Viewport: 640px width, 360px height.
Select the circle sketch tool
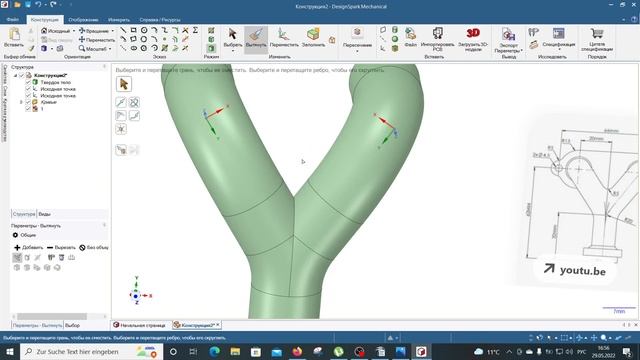(144, 30)
